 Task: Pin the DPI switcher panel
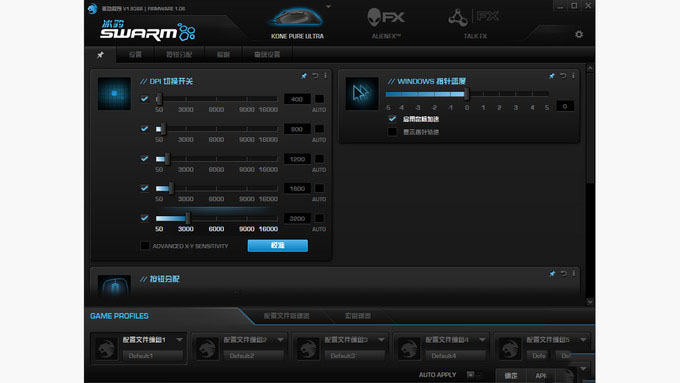point(304,76)
